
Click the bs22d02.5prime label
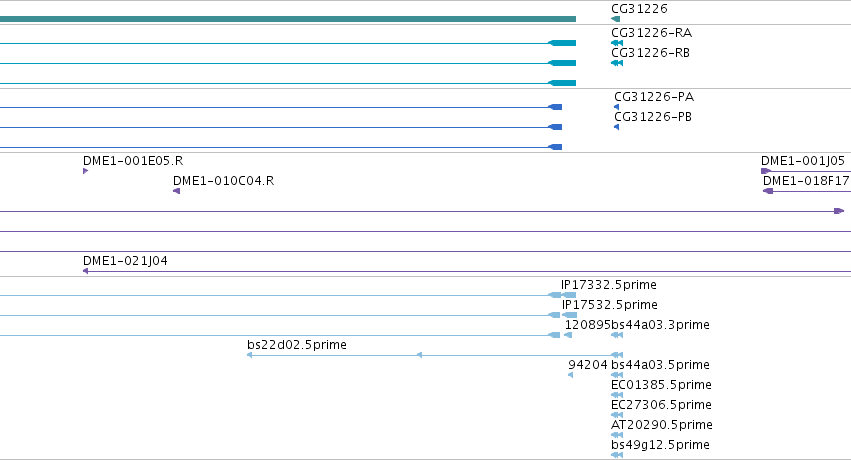pyautogui.click(x=297, y=344)
